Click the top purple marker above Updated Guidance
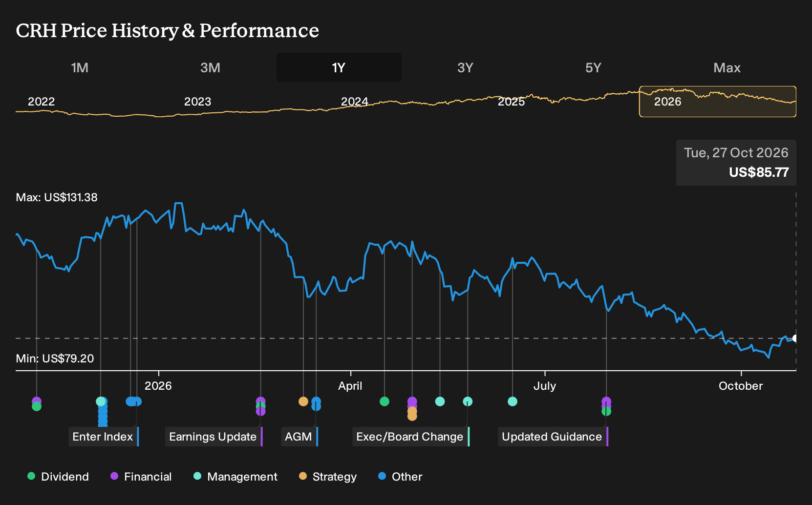 pyautogui.click(x=606, y=401)
